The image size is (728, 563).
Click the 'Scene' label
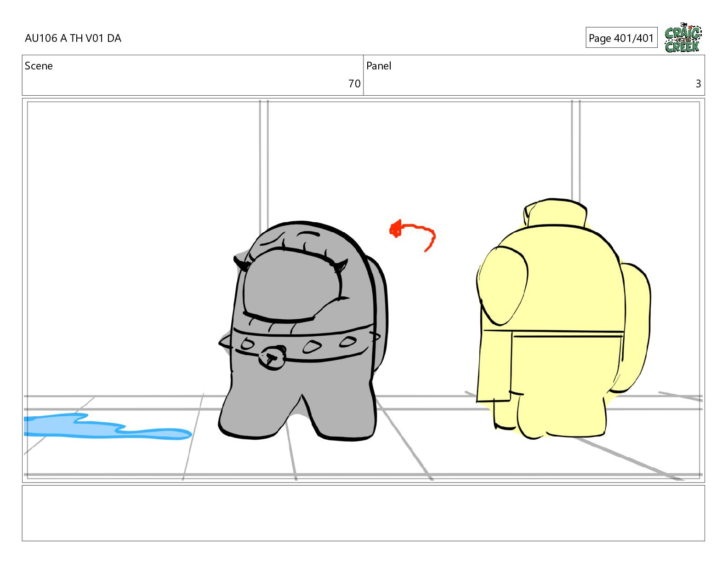tap(39, 66)
